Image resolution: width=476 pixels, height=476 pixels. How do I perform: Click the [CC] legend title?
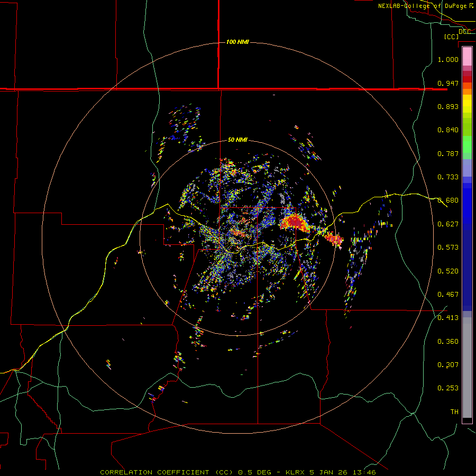[x=451, y=36]
